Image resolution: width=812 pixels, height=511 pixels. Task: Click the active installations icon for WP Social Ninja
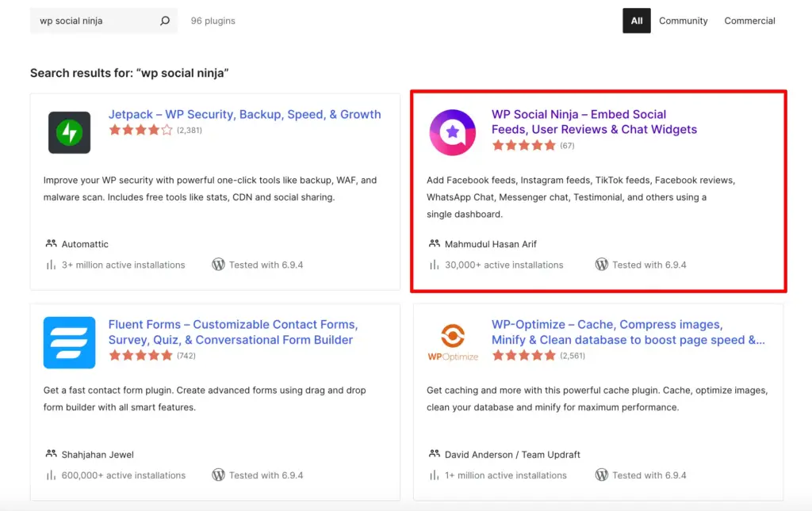tap(435, 265)
